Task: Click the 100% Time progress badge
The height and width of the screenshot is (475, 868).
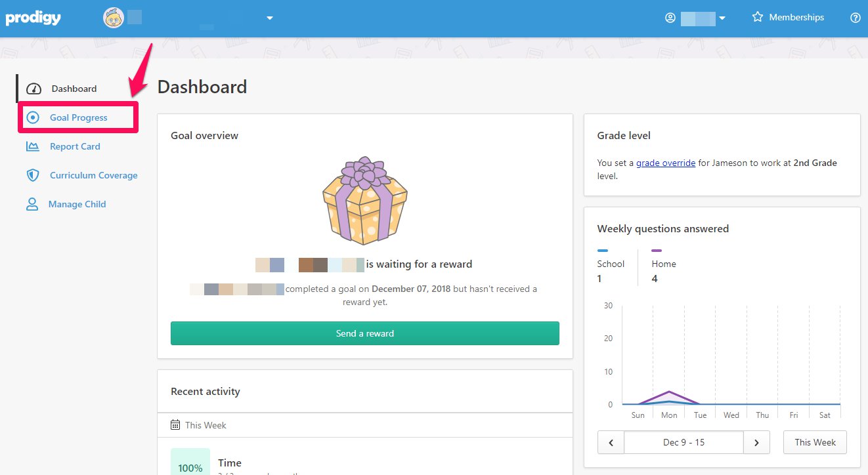Action: pyautogui.click(x=190, y=462)
